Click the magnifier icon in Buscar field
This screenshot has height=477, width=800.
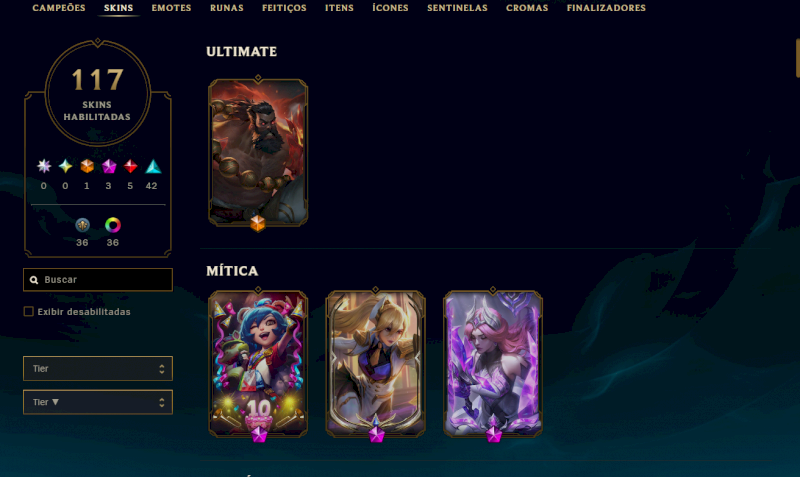[x=34, y=280]
